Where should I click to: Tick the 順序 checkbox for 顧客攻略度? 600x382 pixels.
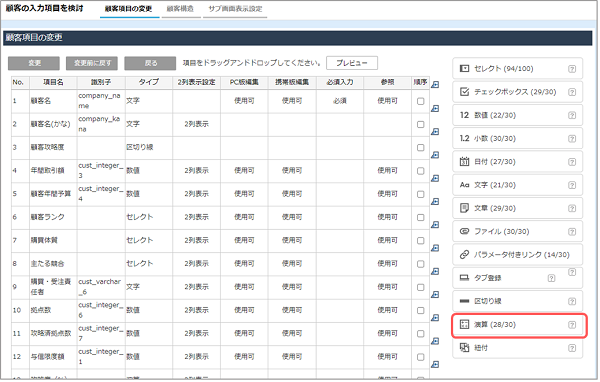(x=421, y=147)
